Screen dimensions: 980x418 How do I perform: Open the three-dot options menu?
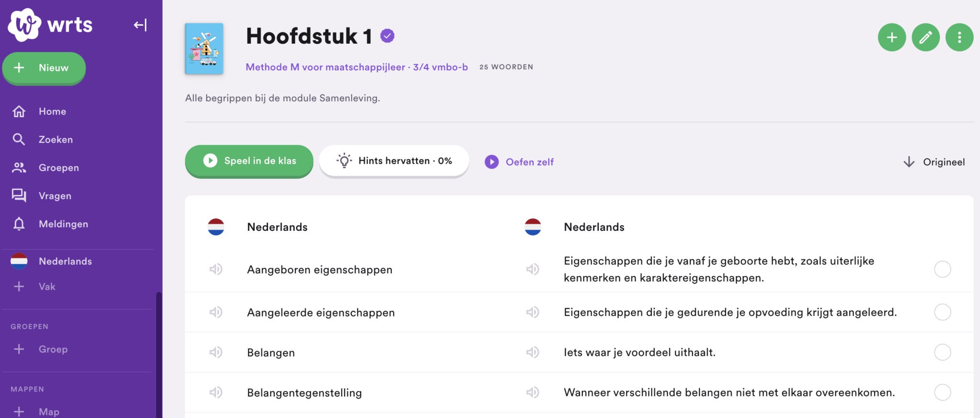[959, 37]
